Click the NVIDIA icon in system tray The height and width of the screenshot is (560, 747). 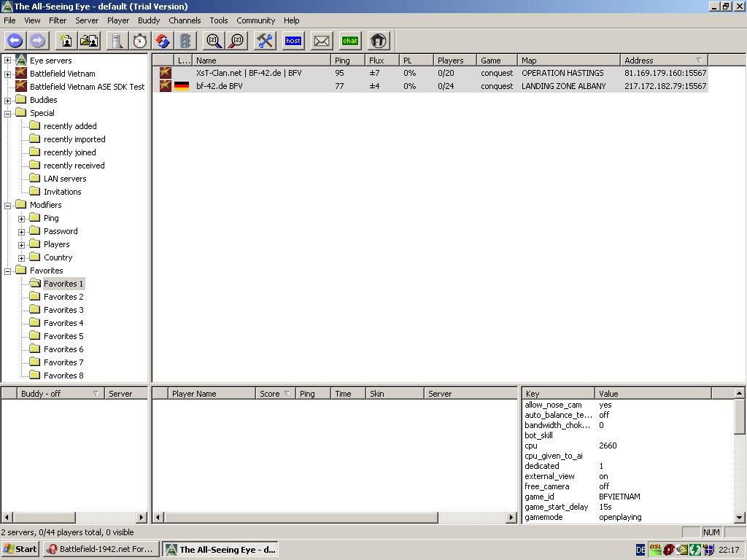click(x=682, y=550)
